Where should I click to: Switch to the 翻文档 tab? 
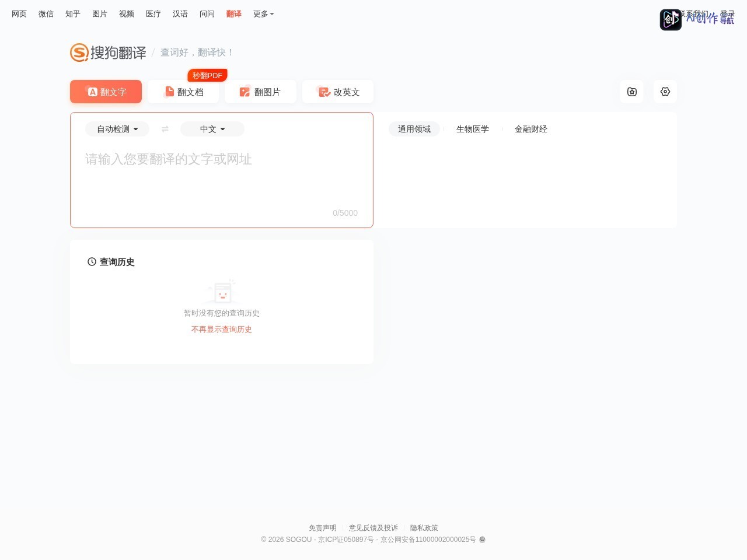pyautogui.click(x=183, y=92)
